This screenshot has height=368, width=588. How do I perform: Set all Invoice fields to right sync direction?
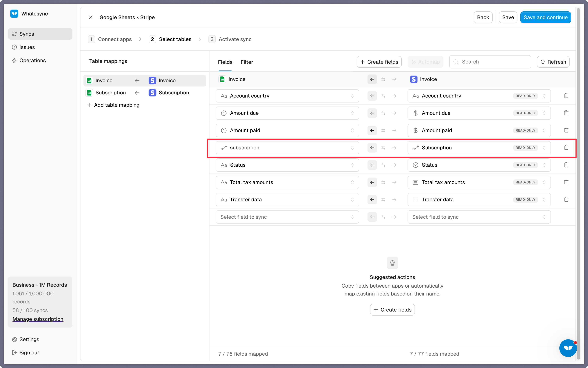[394, 79]
